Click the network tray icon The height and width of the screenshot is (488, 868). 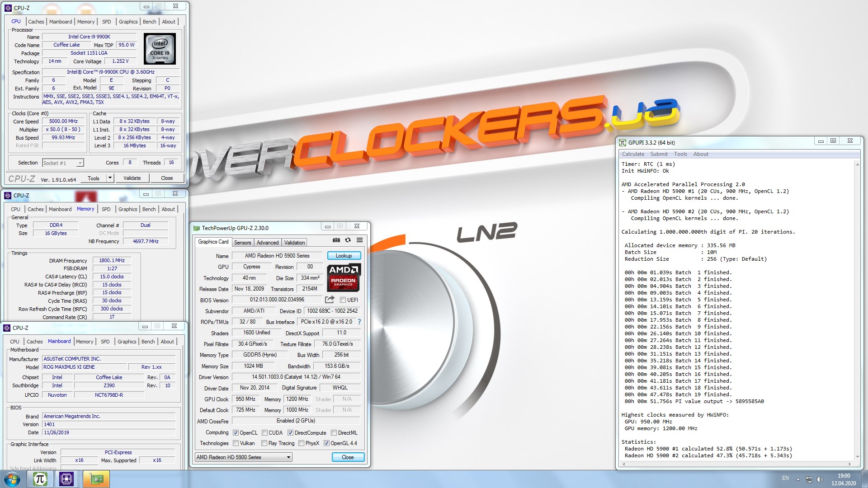point(809,479)
